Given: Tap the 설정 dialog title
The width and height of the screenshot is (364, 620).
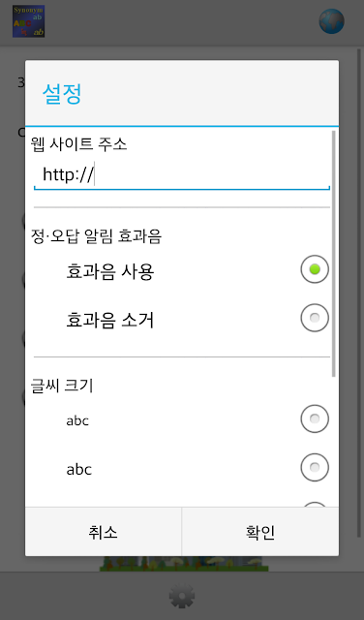Looking at the screenshot, I should (62, 94).
